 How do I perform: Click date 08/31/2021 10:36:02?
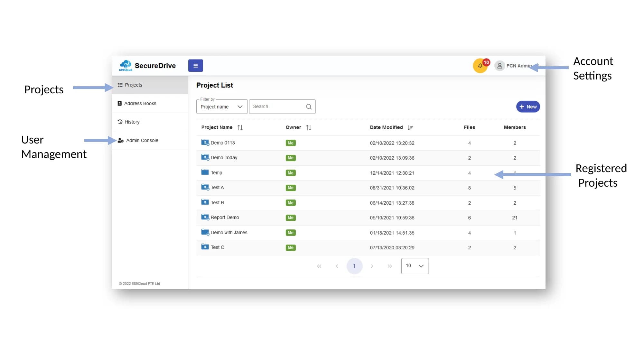coord(392,188)
